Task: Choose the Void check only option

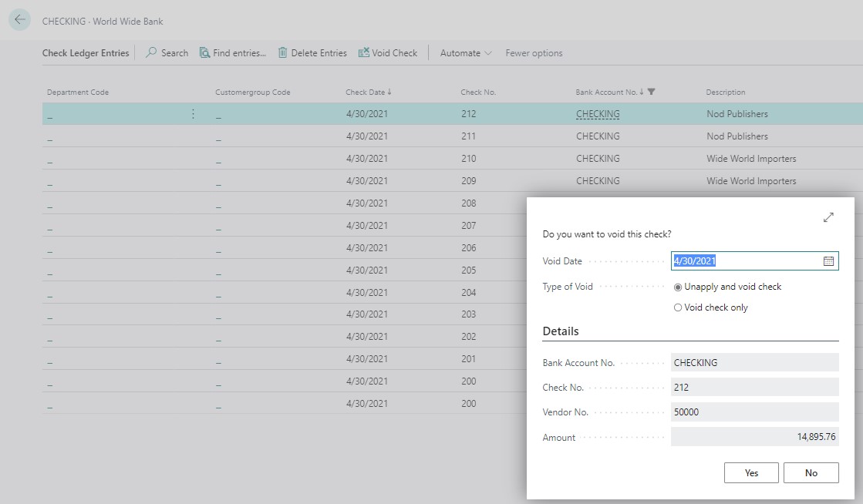Action: pyautogui.click(x=678, y=307)
